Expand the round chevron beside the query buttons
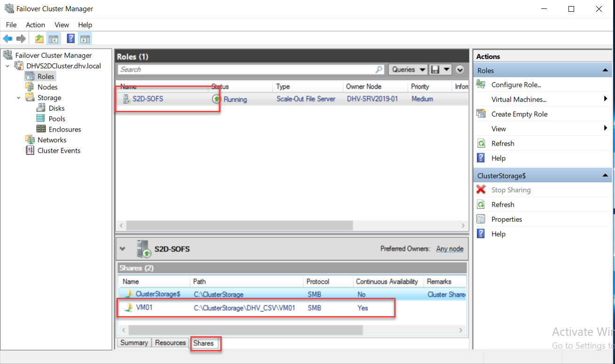The width and height of the screenshot is (615, 364). [x=460, y=70]
